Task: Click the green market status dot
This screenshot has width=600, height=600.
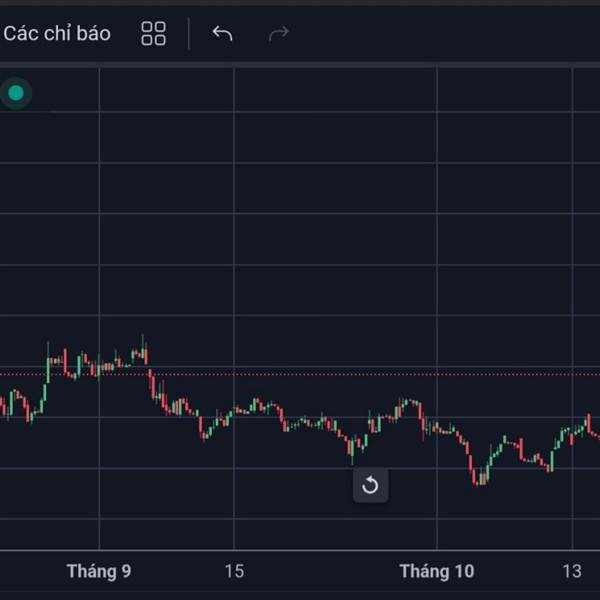Action: pyautogui.click(x=16, y=94)
